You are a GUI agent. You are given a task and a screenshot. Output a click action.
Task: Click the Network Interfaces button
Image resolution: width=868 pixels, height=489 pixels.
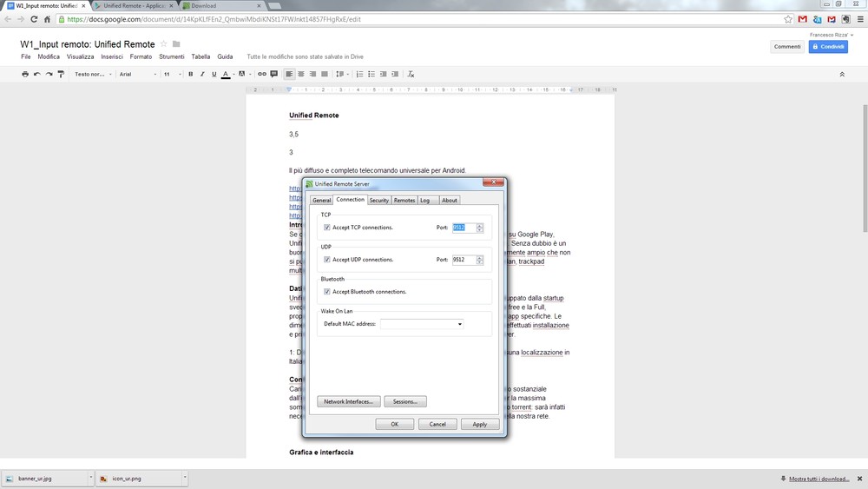click(348, 402)
